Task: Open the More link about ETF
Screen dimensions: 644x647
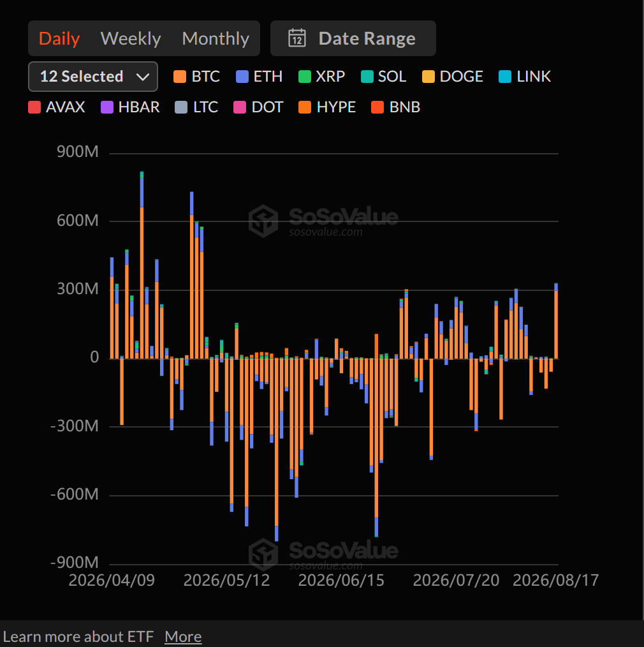Action: coord(183,636)
